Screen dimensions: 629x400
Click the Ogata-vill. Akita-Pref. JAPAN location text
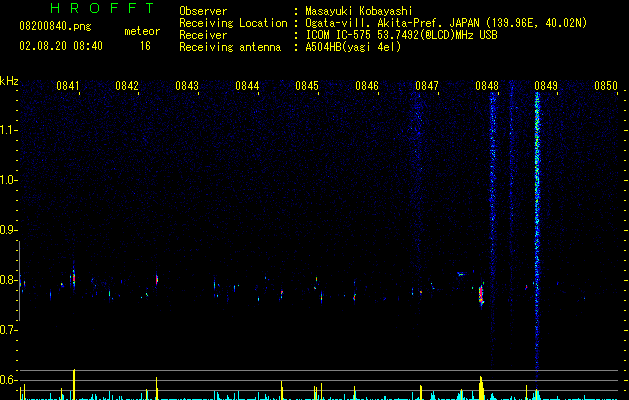(446, 23)
